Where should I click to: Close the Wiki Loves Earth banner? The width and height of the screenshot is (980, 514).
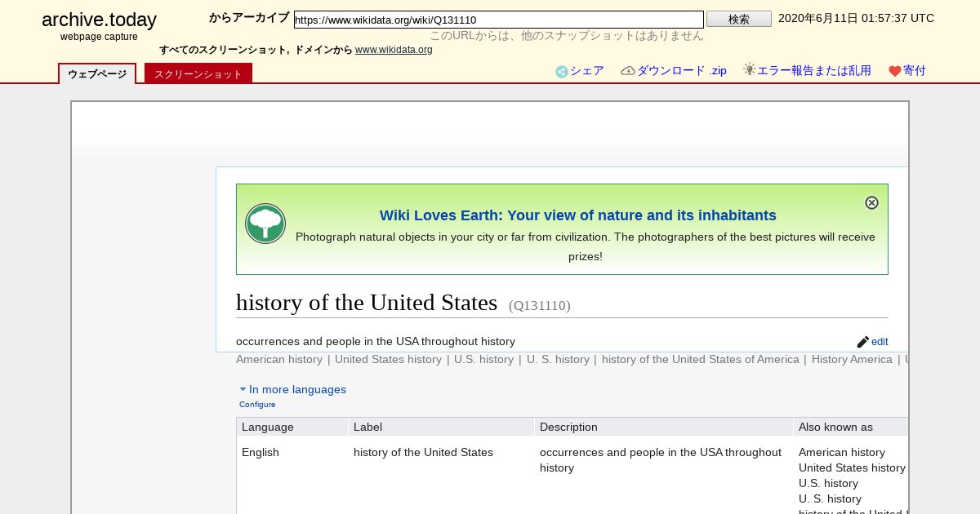pos(871,202)
